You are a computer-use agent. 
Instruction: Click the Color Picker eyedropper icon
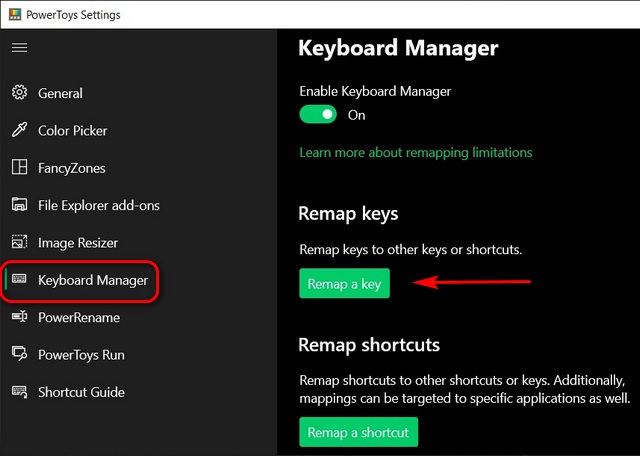coord(19,131)
